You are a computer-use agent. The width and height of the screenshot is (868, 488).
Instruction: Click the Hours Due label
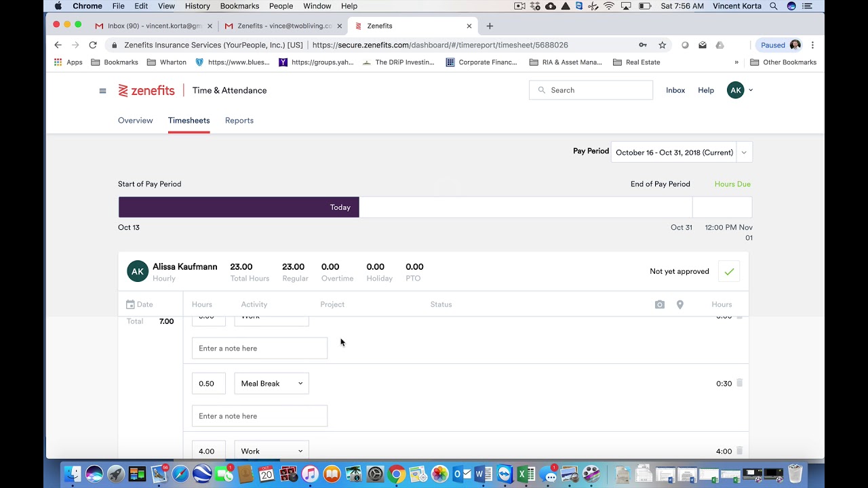coord(732,184)
